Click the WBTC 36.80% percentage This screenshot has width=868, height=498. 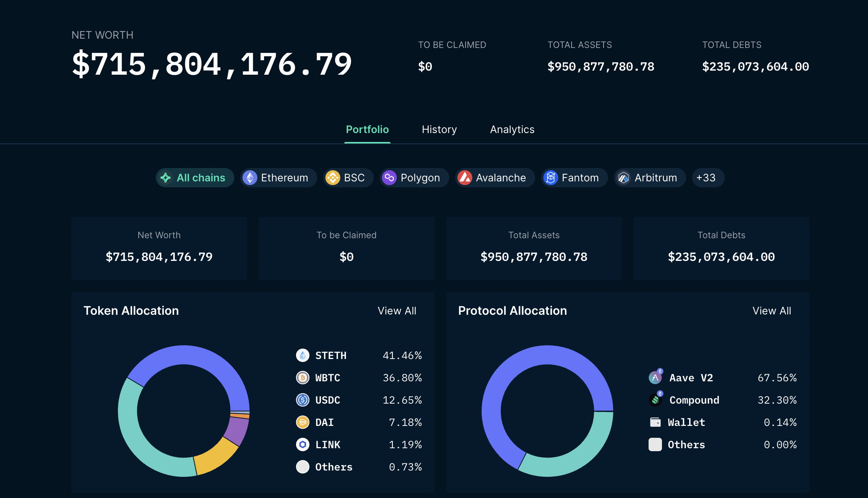point(402,378)
